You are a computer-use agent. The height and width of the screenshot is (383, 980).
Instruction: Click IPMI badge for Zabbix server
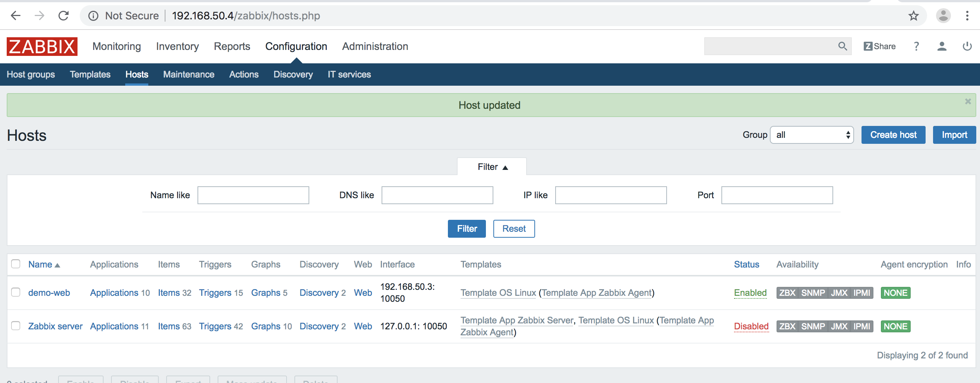pos(862,326)
